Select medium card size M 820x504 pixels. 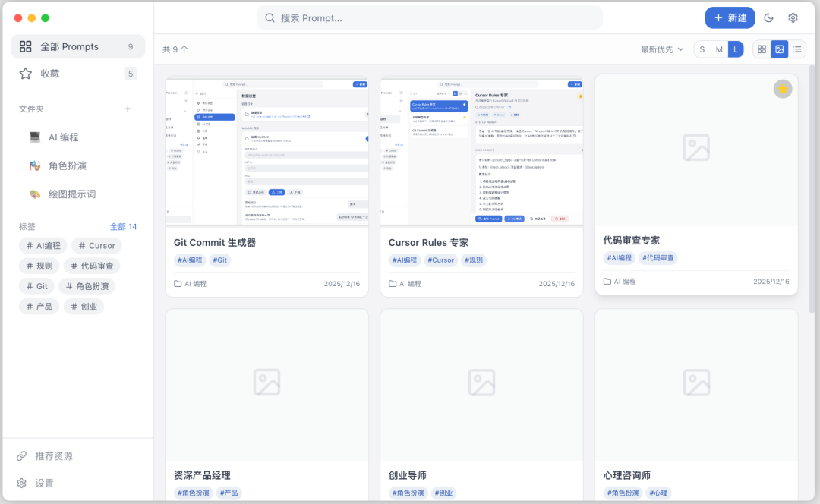click(719, 49)
